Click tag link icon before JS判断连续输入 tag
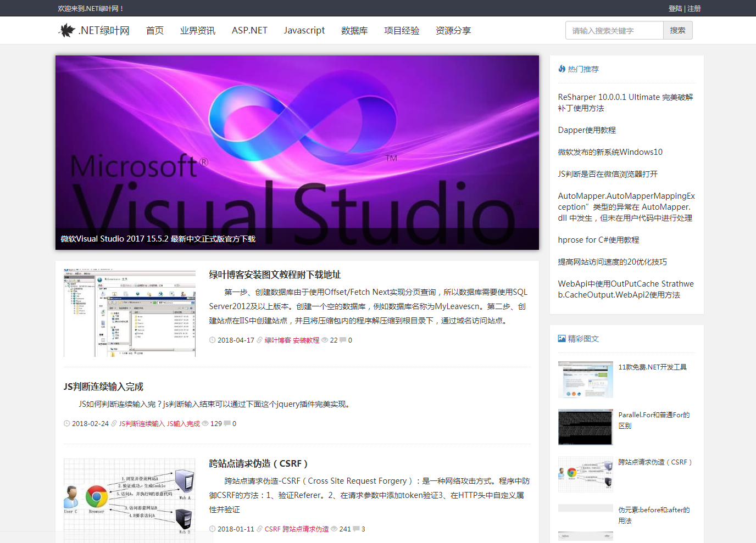The width and height of the screenshot is (756, 543). tap(114, 424)
